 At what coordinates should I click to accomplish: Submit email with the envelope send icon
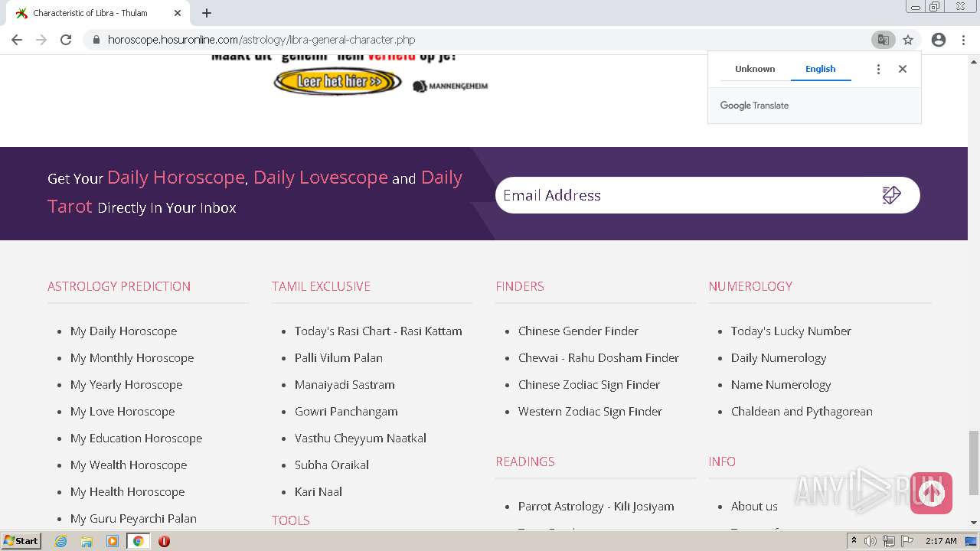pos(892,195)
